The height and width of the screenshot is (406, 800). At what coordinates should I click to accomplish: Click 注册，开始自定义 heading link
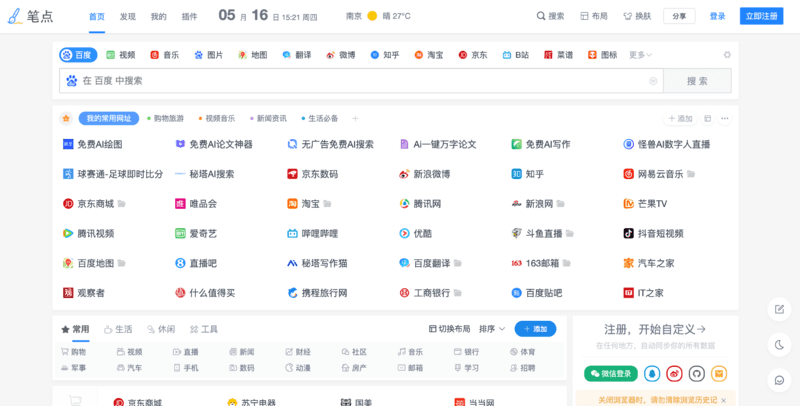[x=655, y=329]
